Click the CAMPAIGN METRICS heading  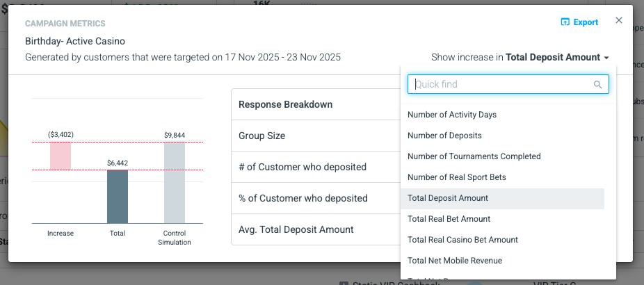click(65, 24)
